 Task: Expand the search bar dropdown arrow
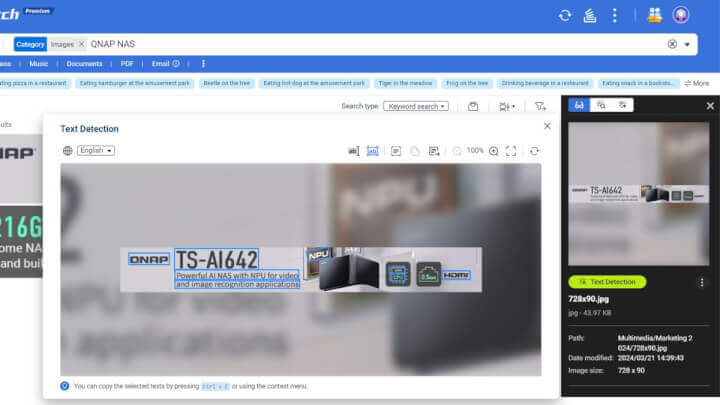[687, 45]
